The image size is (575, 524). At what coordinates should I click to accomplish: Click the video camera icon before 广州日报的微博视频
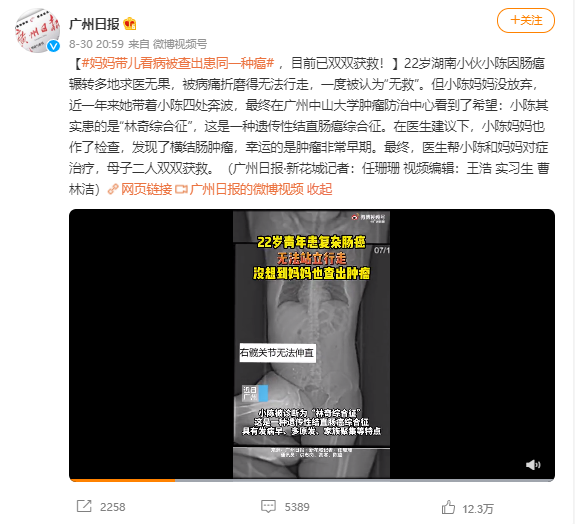coord(181,189)
